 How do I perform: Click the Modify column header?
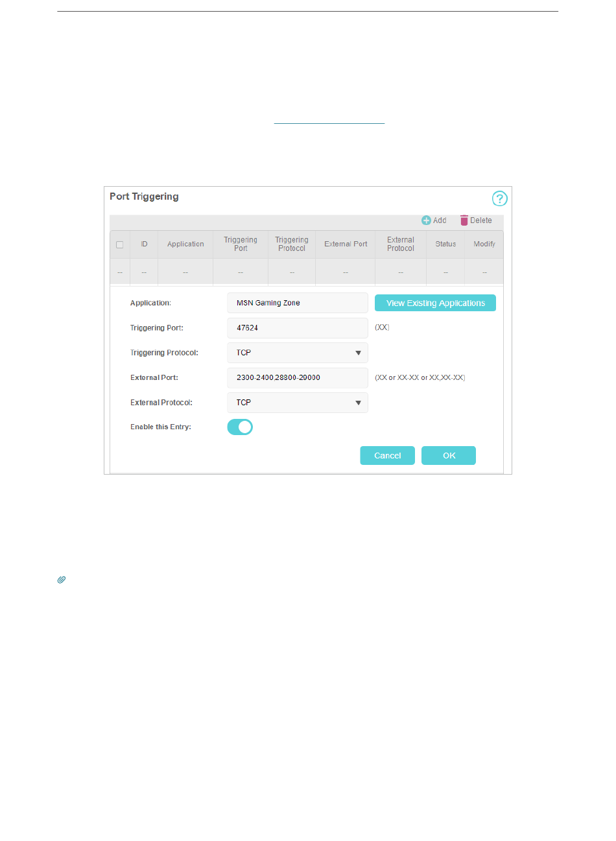point(484,244)
